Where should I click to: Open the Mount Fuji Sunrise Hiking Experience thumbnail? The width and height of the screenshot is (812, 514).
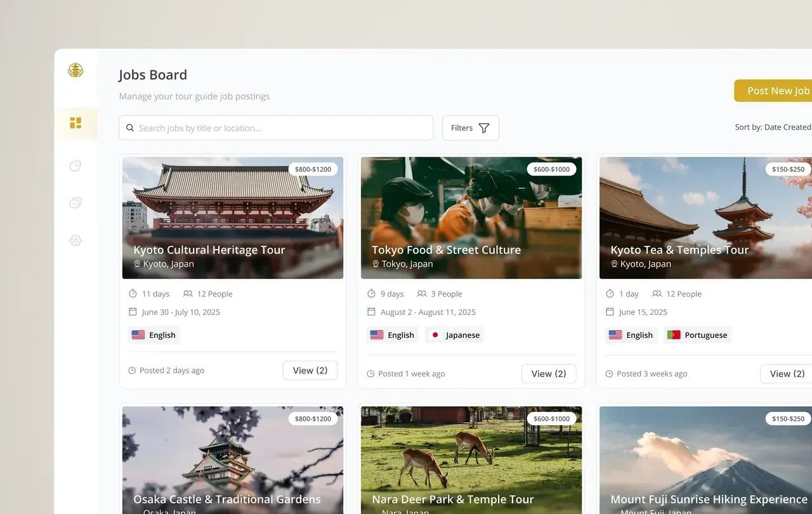click(705, 460)
